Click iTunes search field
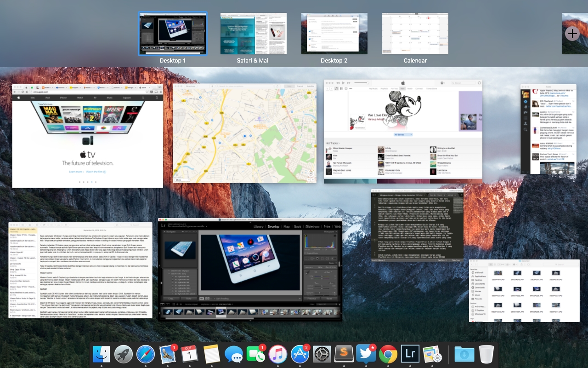Screen dimensions: 588x368 point(464,83)
